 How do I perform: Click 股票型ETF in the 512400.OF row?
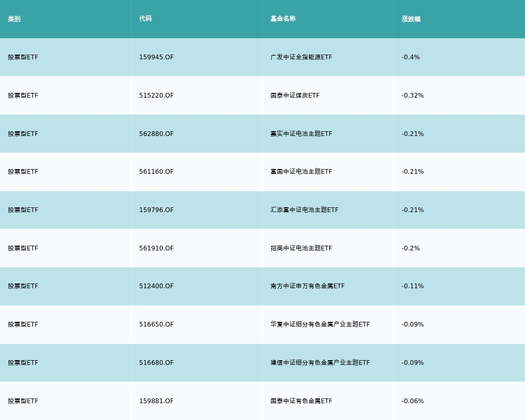[23, 286]
